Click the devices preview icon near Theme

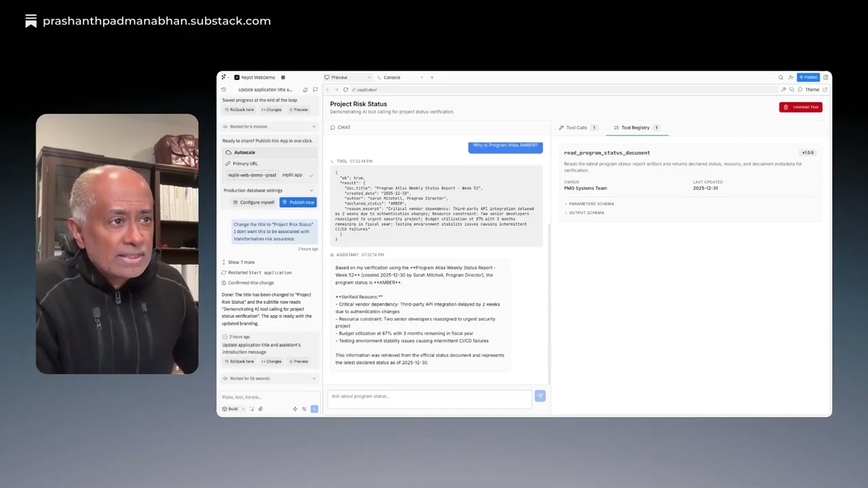tap(792, 89)
